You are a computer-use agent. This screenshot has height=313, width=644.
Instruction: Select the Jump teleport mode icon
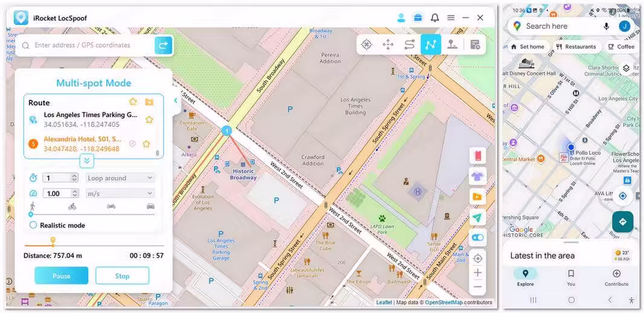pos(452,45)
